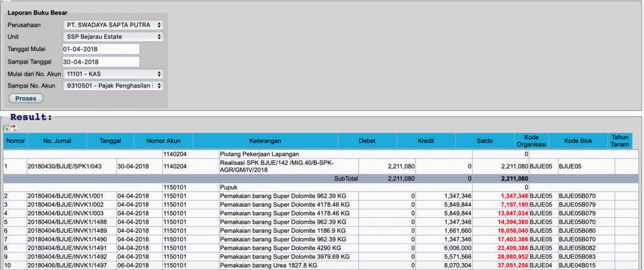Click block code BJUE05B082
644x270 pixels.
(577, 248)
